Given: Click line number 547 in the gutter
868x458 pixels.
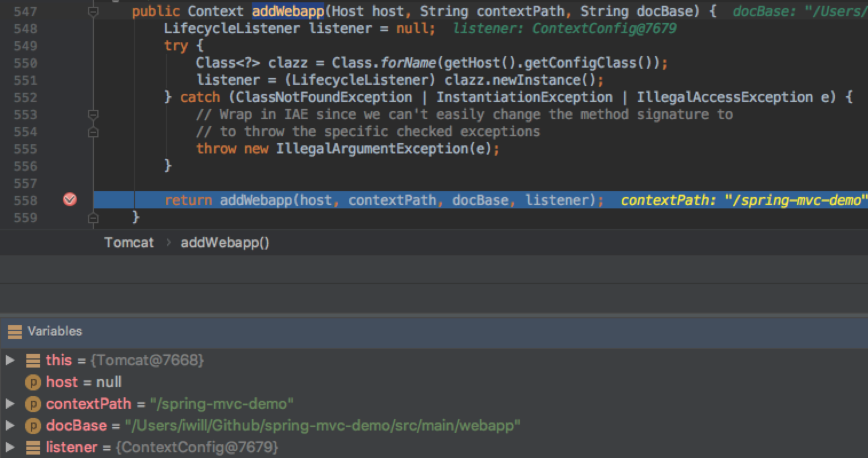Looking at the screenshot, I should (x=25, y=11).
